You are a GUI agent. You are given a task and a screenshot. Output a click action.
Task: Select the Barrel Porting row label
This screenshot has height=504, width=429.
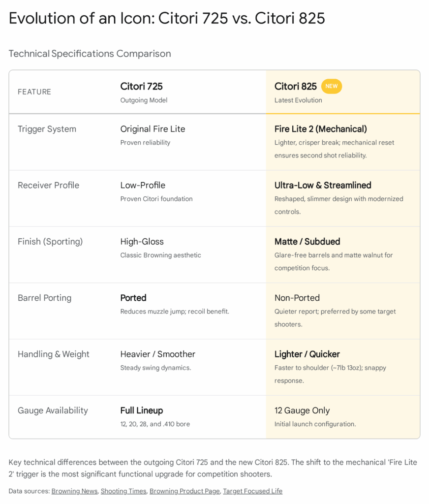coord(44,298)
